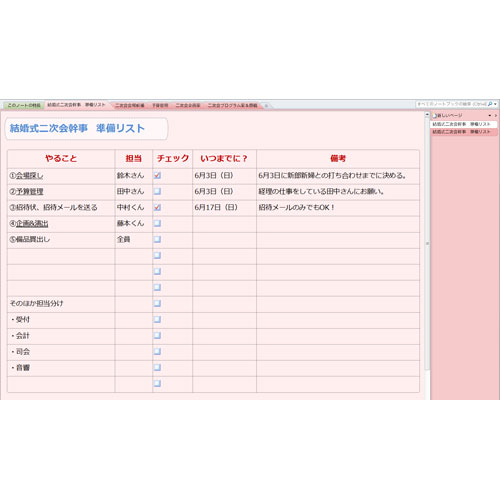Click the scroll up arrow of the page
This screenshot has width=500, height=500.
[x=427, y=115]
